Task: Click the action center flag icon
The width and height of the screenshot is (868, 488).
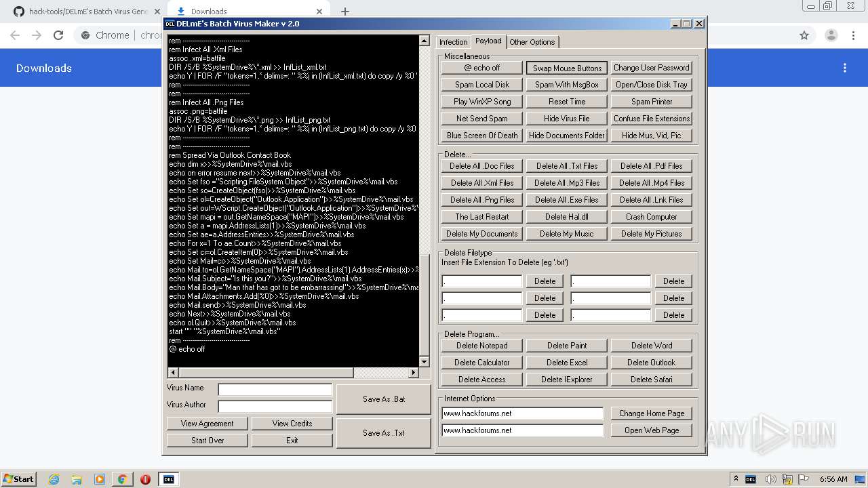Action: [804, 479]
